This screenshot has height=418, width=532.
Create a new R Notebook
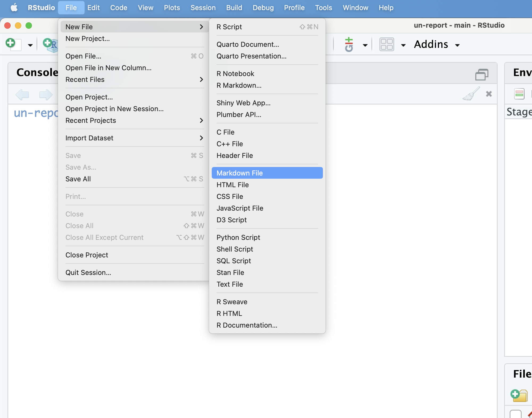point(267,74)
